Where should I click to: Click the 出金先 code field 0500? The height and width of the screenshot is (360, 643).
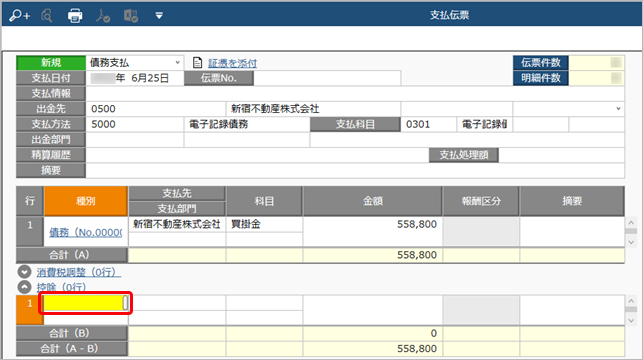click(x=155, y=109)
